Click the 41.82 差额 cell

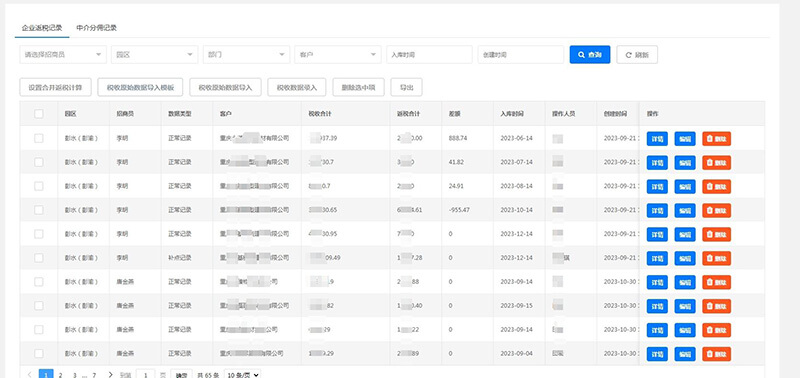tap(457, 162)
